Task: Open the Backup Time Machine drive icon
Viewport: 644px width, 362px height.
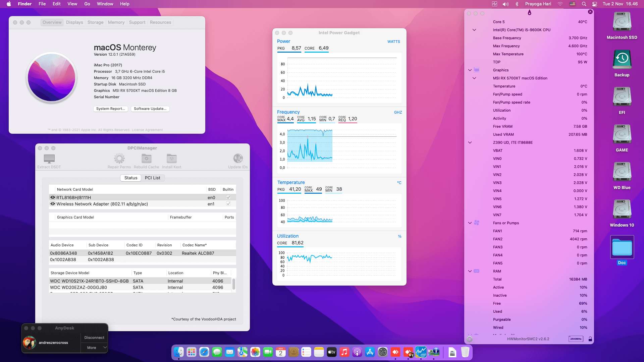Action: pyautogui.click(x=622, y=60)
